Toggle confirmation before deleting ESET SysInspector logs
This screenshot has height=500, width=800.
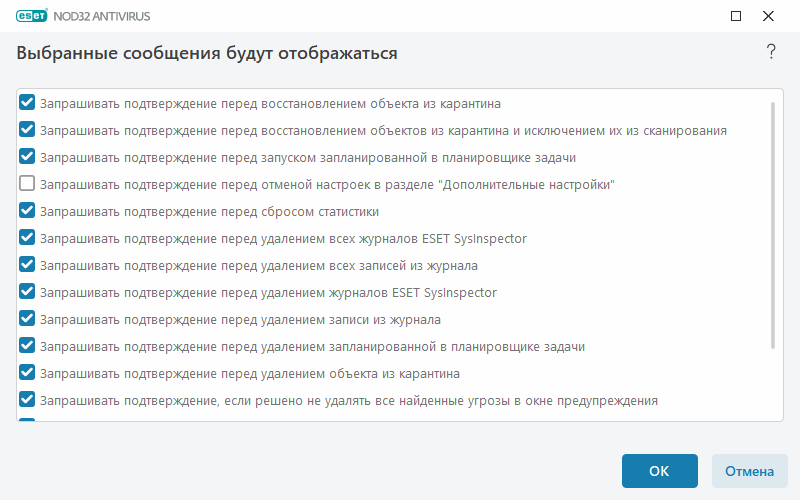[x=27, y=291]
